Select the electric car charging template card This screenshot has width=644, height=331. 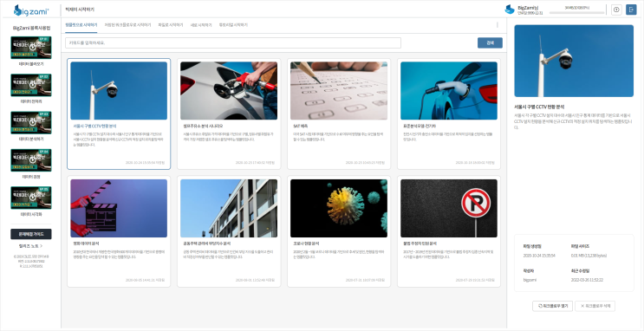pos(449,114)
